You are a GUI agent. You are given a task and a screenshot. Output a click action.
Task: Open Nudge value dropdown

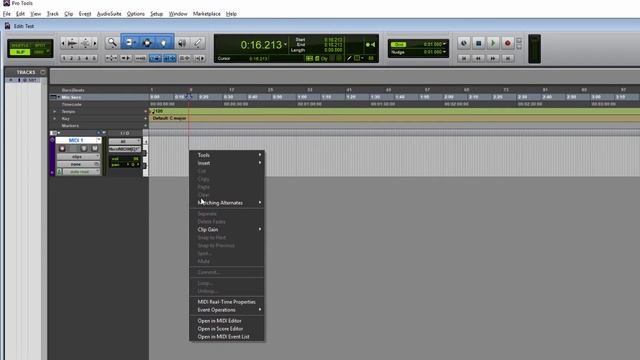[x=444, y=52]
